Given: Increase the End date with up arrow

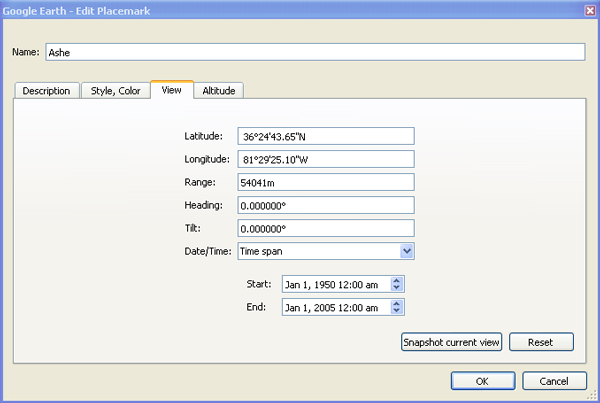Looking at the screenshot, I should pyautogui.click(x=397, y=303).
